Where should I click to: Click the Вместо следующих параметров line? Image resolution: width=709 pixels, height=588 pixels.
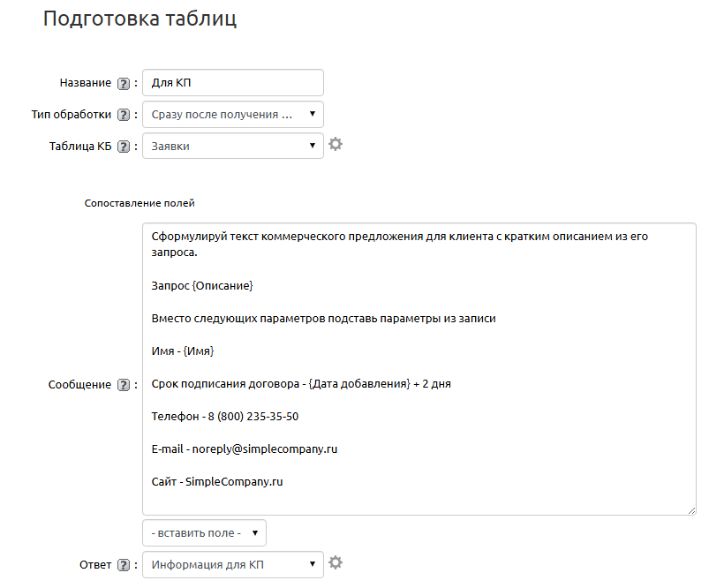tap(324, 319)
